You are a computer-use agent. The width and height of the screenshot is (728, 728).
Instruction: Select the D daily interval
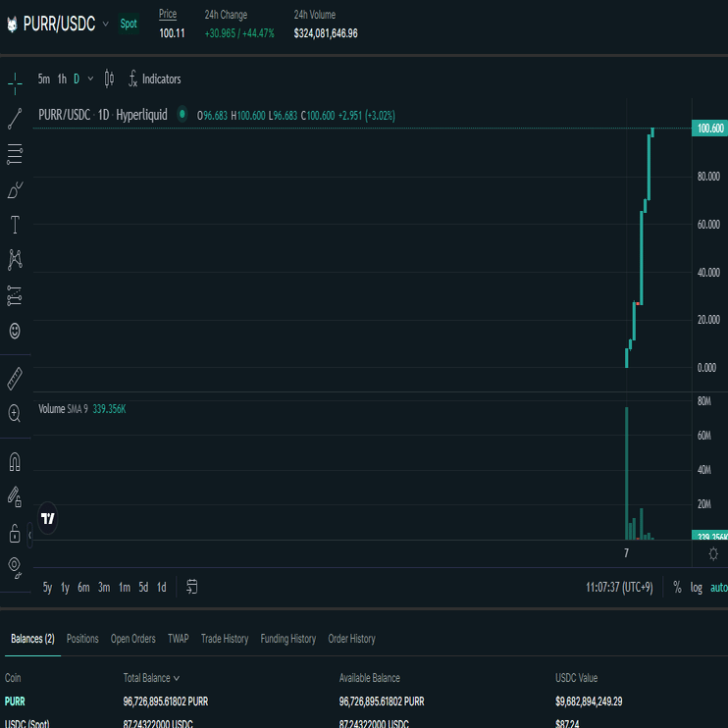pyautogui.click(x=77, y=78)
